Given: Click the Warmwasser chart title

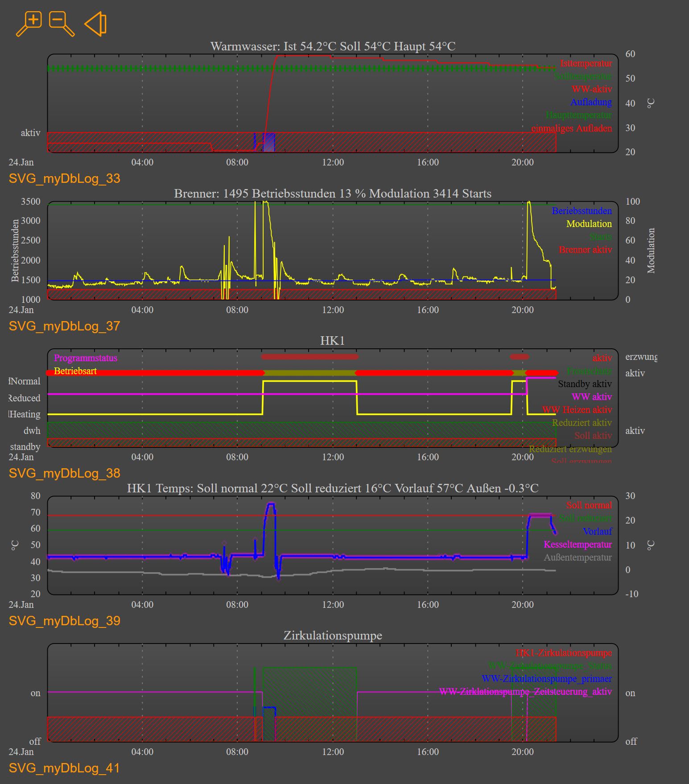Looking at the screenshot, I should point(333,46).
